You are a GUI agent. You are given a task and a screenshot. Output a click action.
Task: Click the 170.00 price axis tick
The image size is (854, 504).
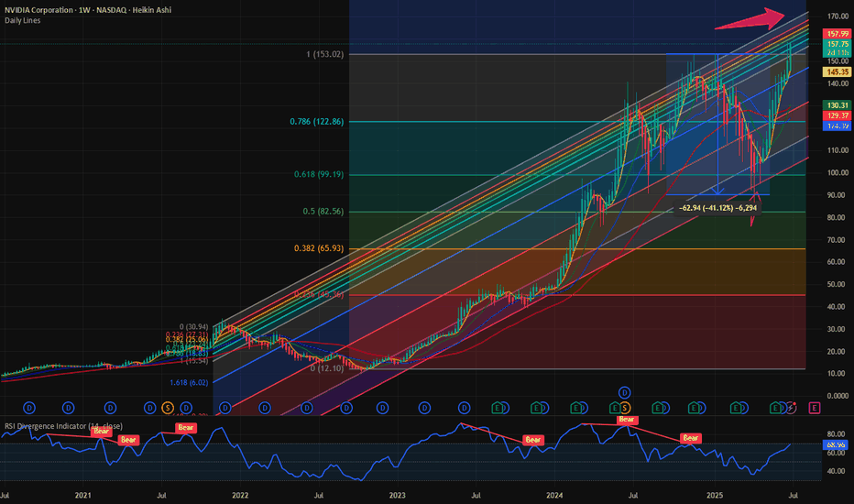[x=838, y=16]
